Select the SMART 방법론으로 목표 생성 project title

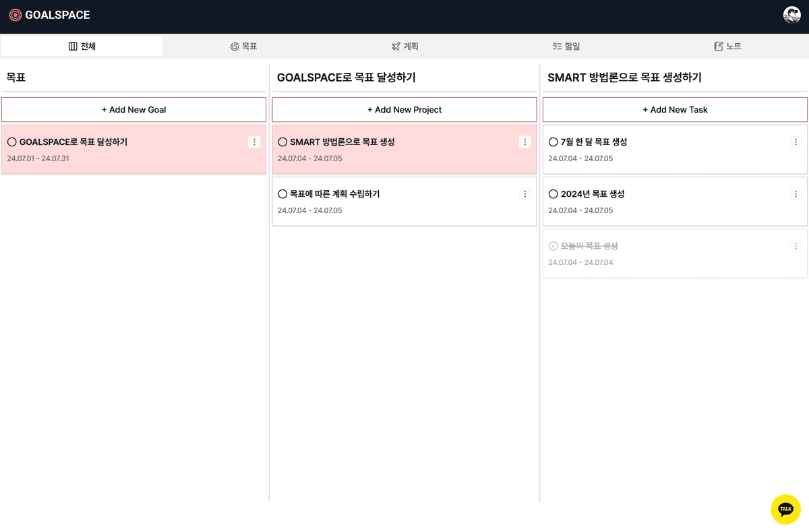tap(342, 142)
